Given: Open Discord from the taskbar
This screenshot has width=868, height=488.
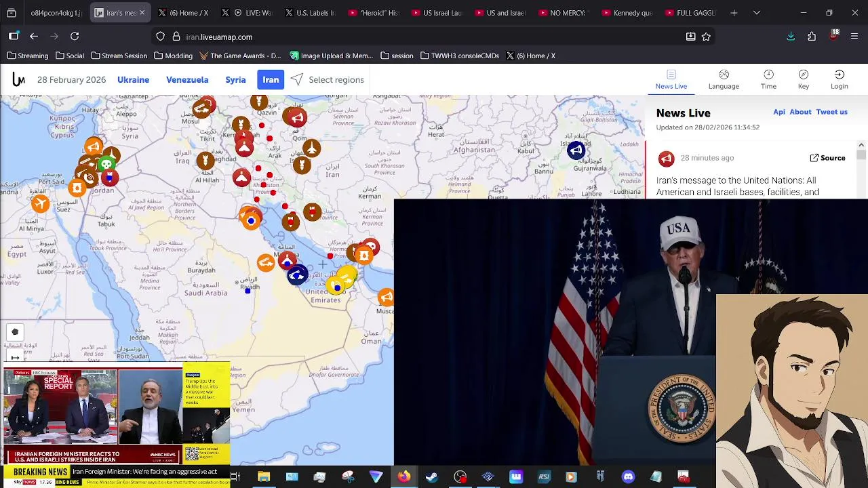Looking at the screenshot, I should pyautogui.click(x=628, y=476).
